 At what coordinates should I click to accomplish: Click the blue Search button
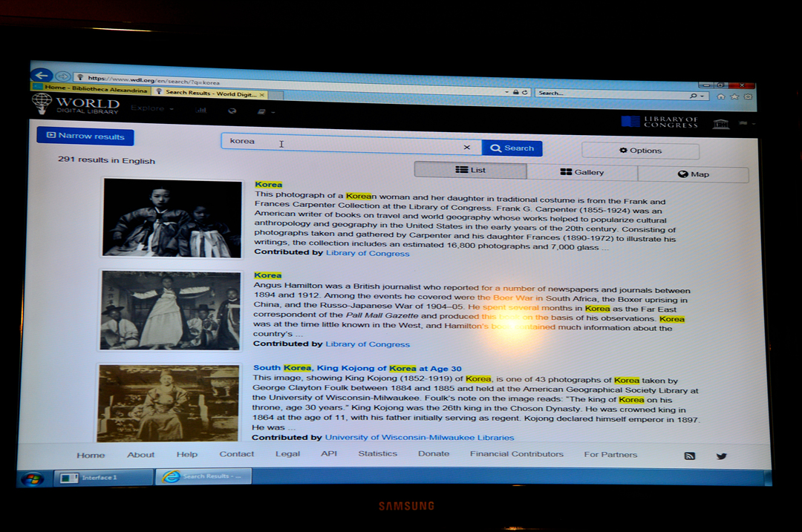(x=512, y=148)
